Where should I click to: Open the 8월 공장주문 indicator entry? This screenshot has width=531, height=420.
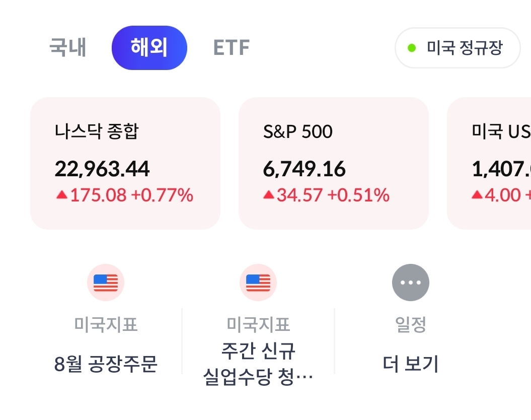[106, 364]
